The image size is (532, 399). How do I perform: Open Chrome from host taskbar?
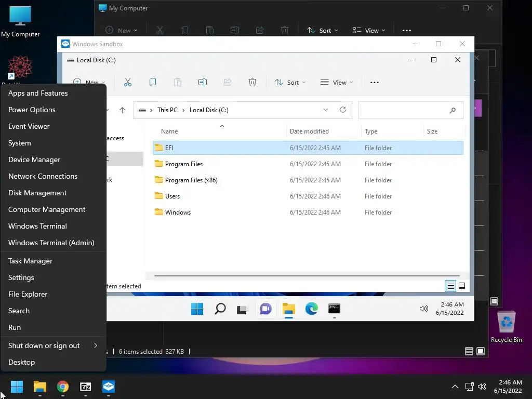[x=63, y=387]
